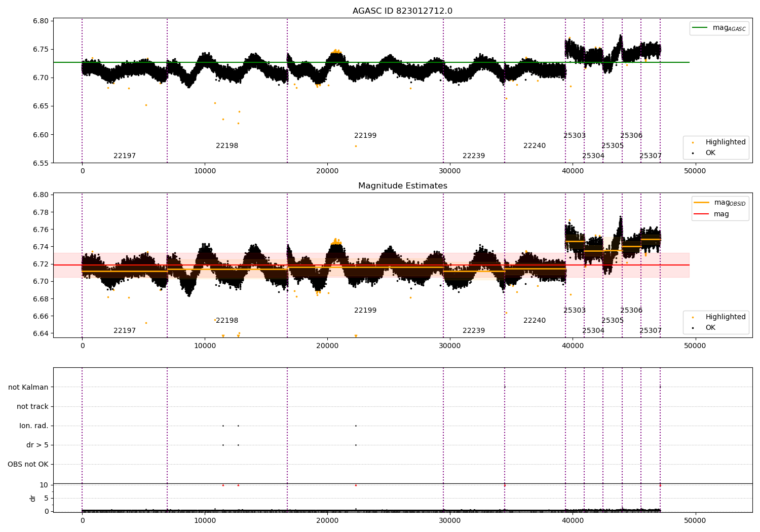The height and width of the screenshot is (532, 760).
Task: Click obsid label 22239 in the top plot
Action: [x=474, y=156]
